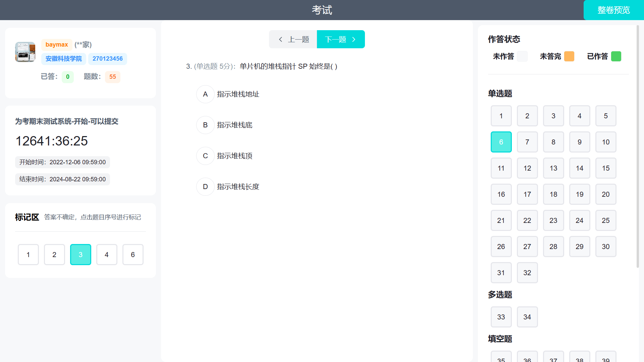This screenshot has width=644, height=362.
Task: Click marked question 4 in 标记区
Action: tap(107, 255)
